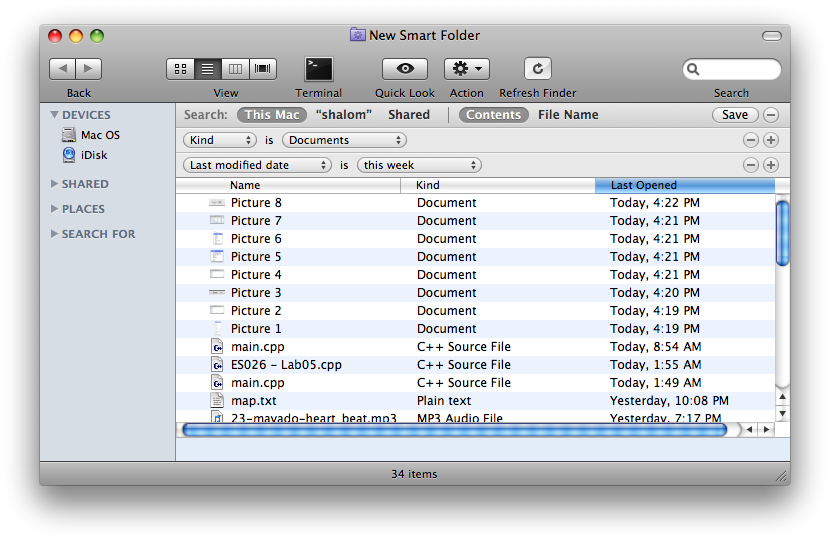The image size is (830, 540).
Task: Sort by the Name column header
Action: pyautogui.click(x=245, y=185)
